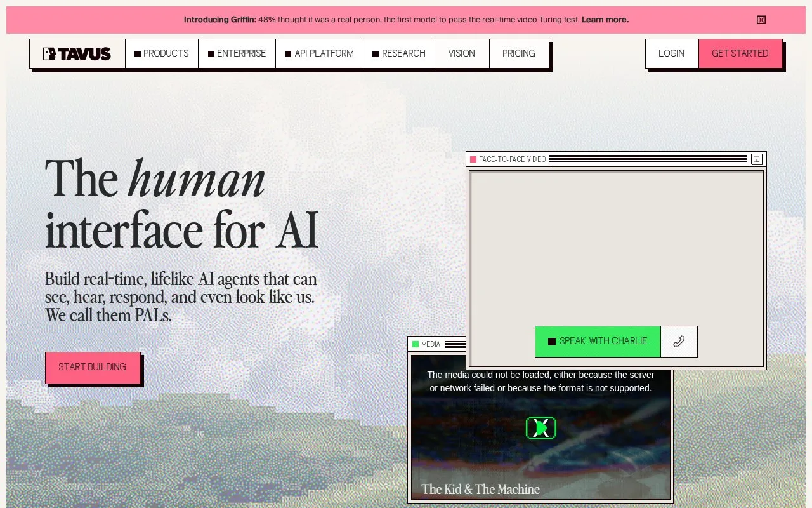The height and width of the screenshot is (508, 812).
Task: Click the Face-to-Face Video title bar
Action: pos(616,159)
